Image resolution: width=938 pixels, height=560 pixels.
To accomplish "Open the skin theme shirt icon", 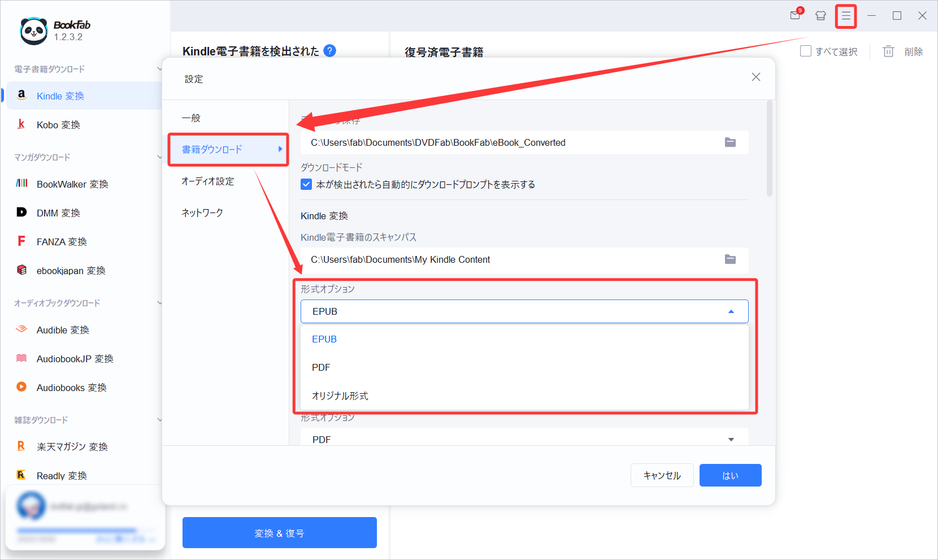I will click(820, 16).
